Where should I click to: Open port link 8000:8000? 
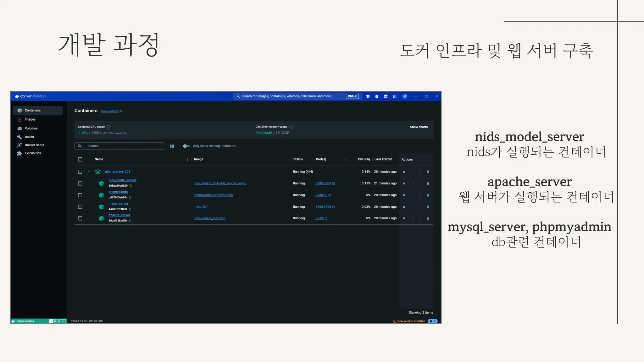click(323, 184)
